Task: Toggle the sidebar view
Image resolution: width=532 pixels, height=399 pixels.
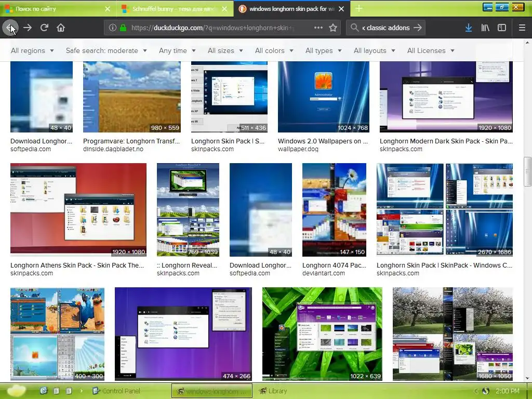Action: pos(502,28)
